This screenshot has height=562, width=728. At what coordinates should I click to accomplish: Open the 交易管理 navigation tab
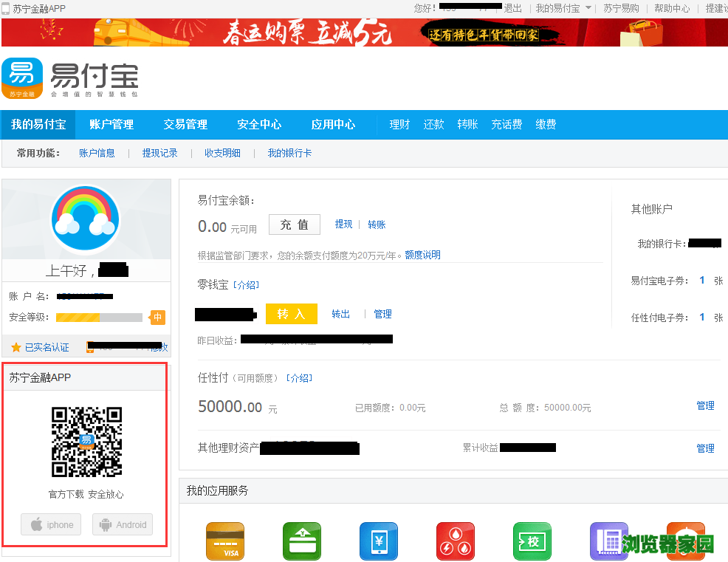(x=185, y=125)
